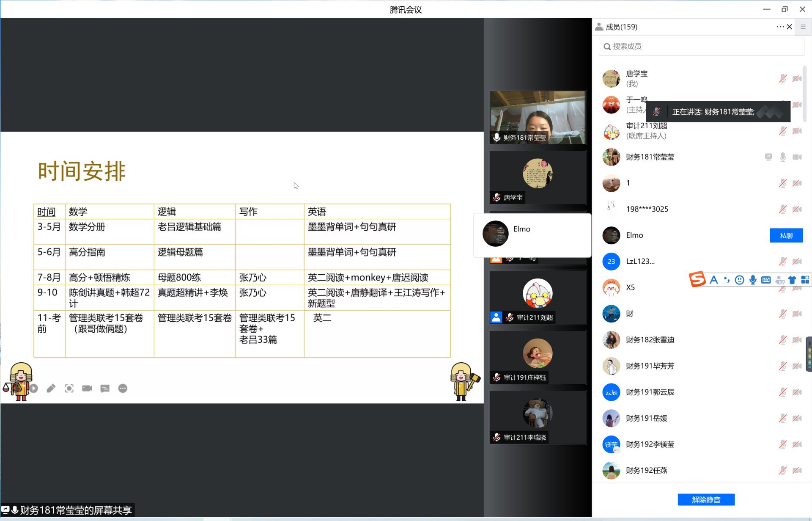The width and height of the screenshot is (812, 521).
Task: Click Sogou voice input microphone icon
Action: coord(753,280)
